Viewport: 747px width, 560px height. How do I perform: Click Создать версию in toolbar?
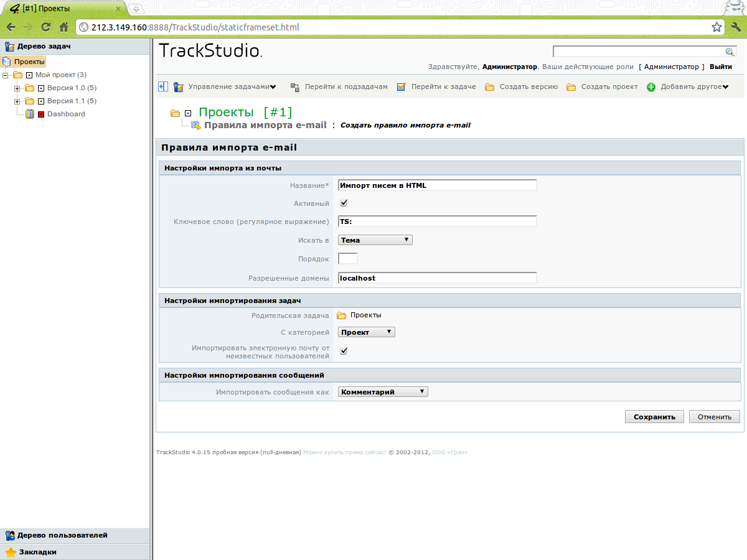tap(529, 87)
